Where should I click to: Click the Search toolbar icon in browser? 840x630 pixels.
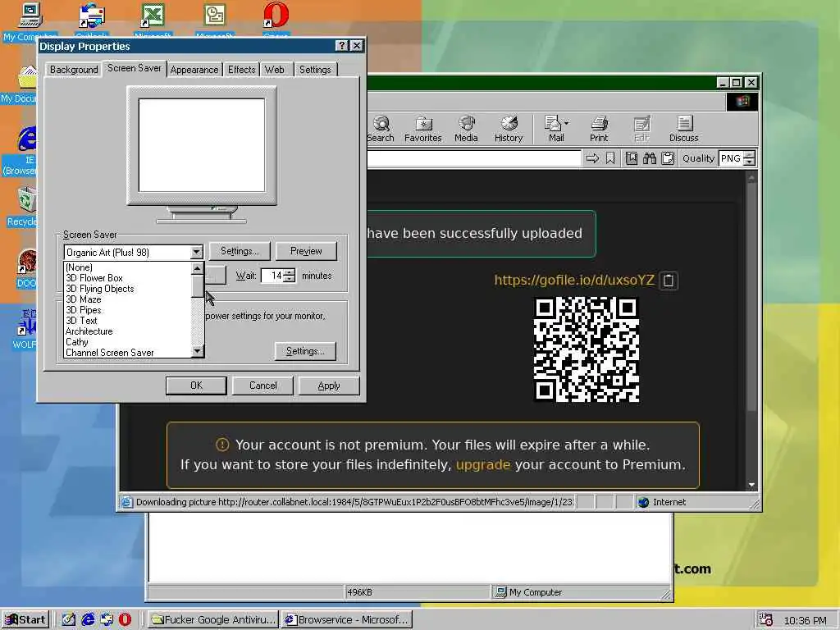point(381,129)
